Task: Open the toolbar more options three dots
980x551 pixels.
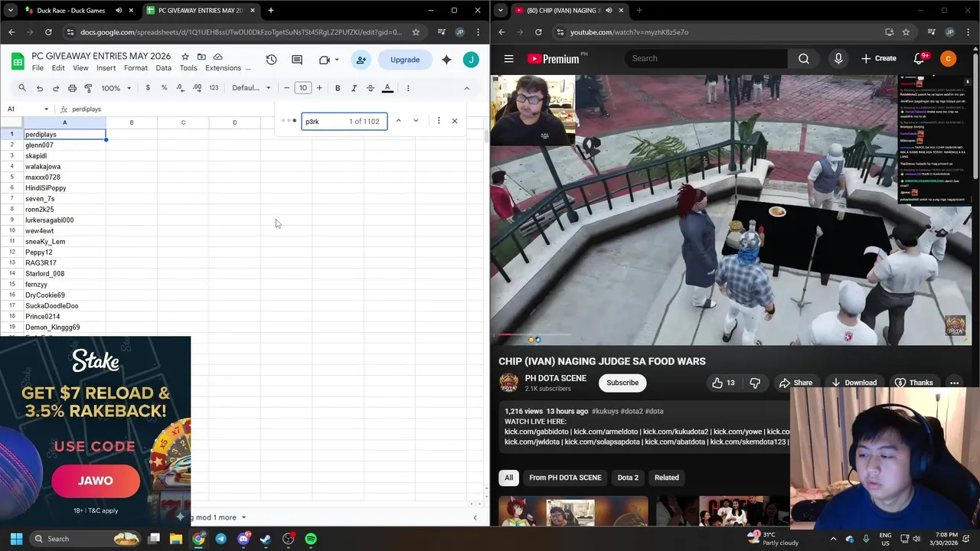Action: 408,88
